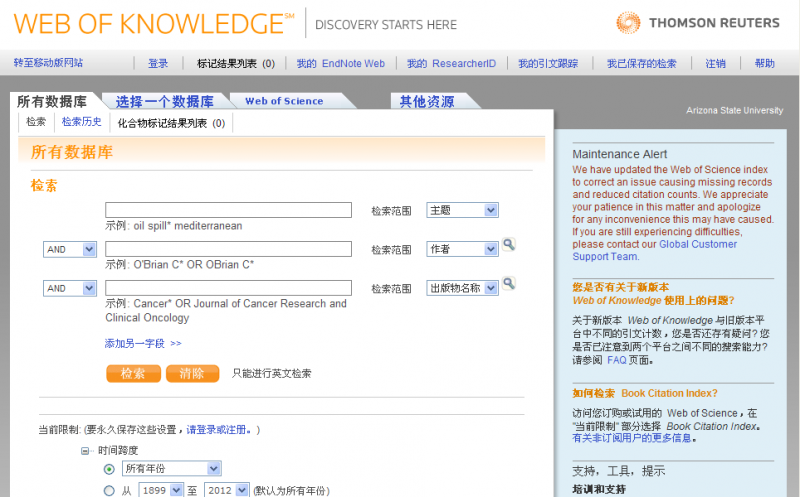Viewport: 800px width, 497px height.
Task: Select the 从 year range radio button
Action: point(109,490)
